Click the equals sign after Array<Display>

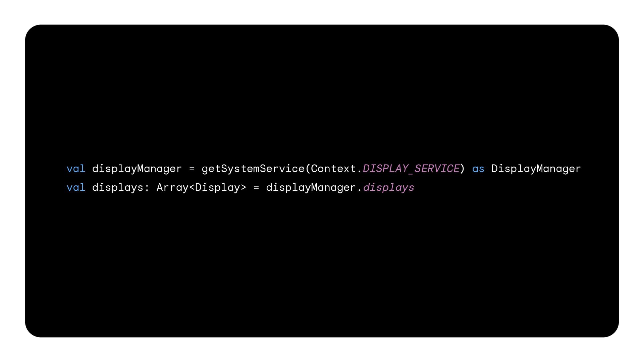pyautogui.click(x=256, y=188)
